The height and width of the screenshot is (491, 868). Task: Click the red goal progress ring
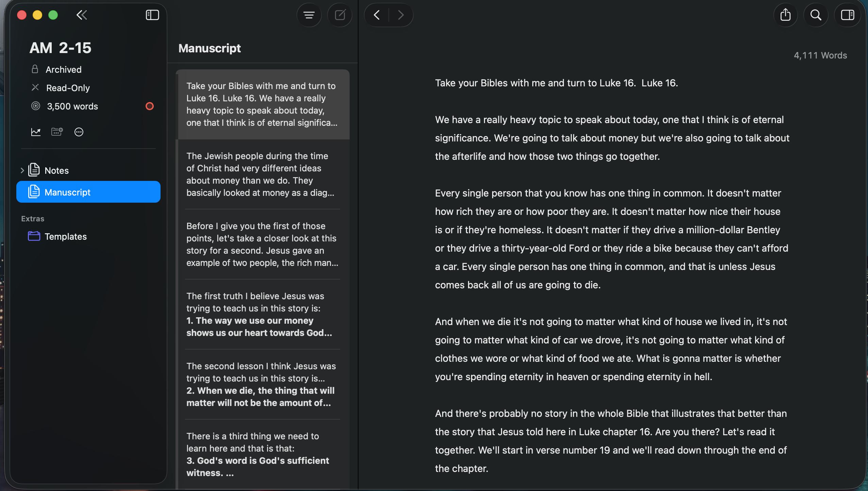point(150,106)
